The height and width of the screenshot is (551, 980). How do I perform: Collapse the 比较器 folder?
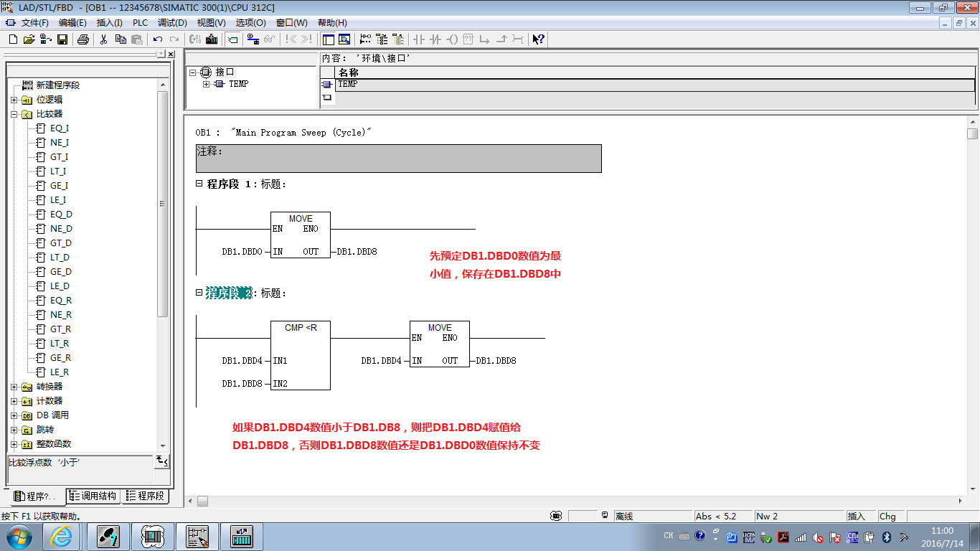tap(14, 114)
